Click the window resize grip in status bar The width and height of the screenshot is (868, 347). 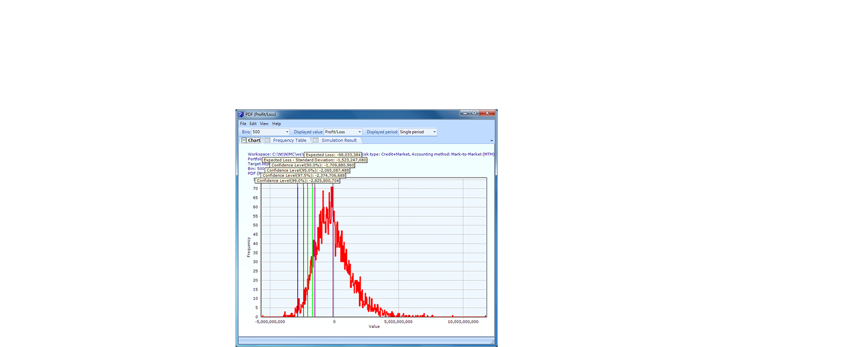pos(493,342)
